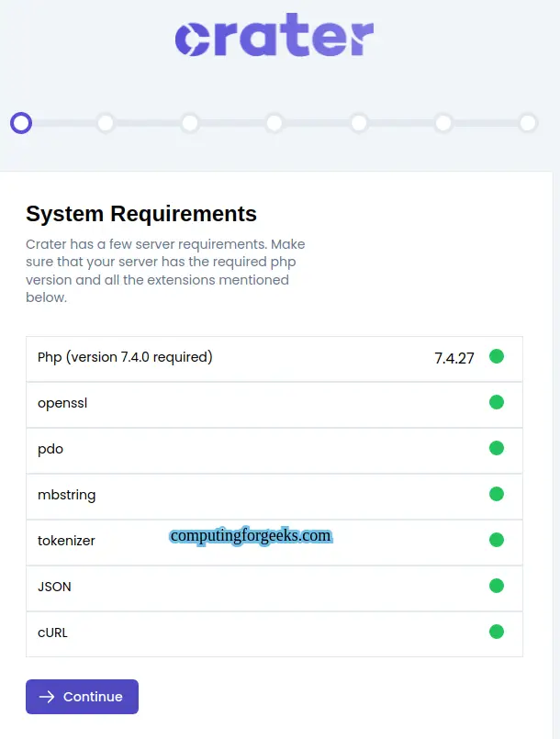
Task: Click the '7.4.27' version value
Action: pyautogui.click(x=454, y=358)
